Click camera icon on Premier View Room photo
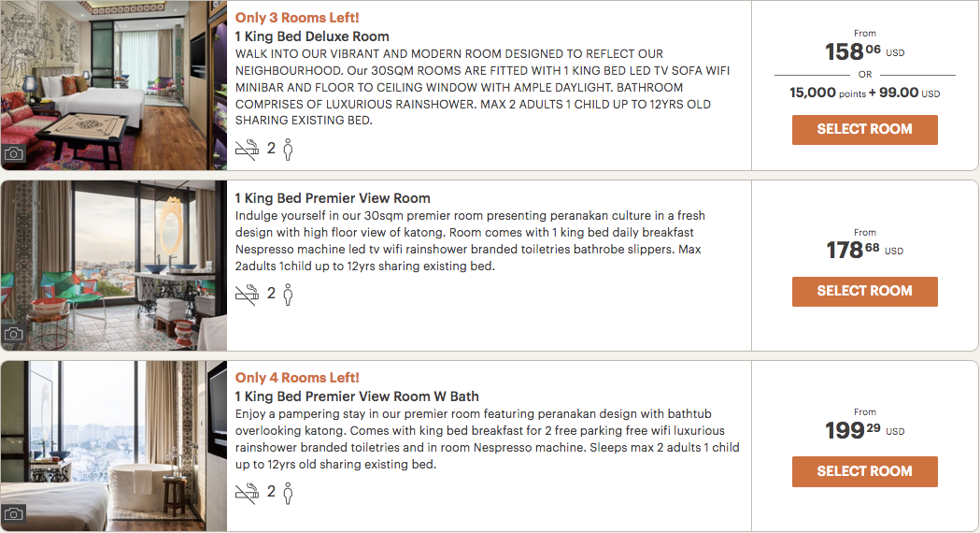 (14, 333)
